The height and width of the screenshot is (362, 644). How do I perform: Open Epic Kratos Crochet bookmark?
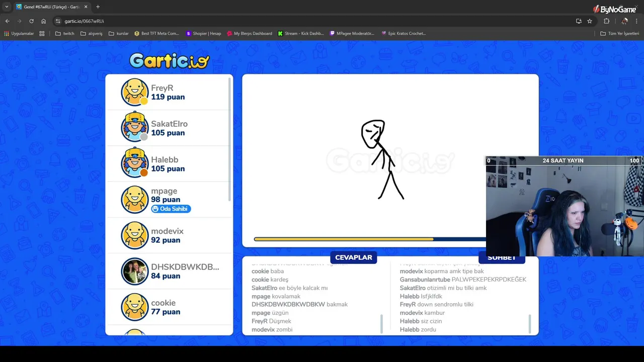404,34
